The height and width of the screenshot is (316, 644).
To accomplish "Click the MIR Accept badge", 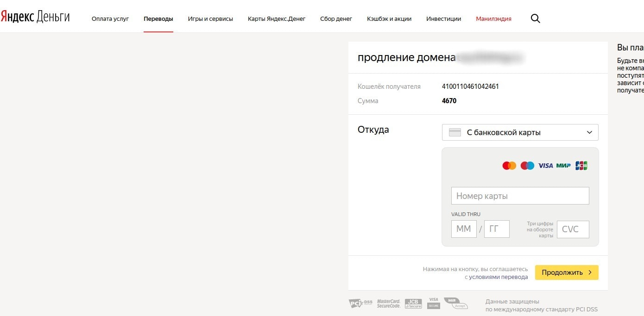I will pos(455,303).
